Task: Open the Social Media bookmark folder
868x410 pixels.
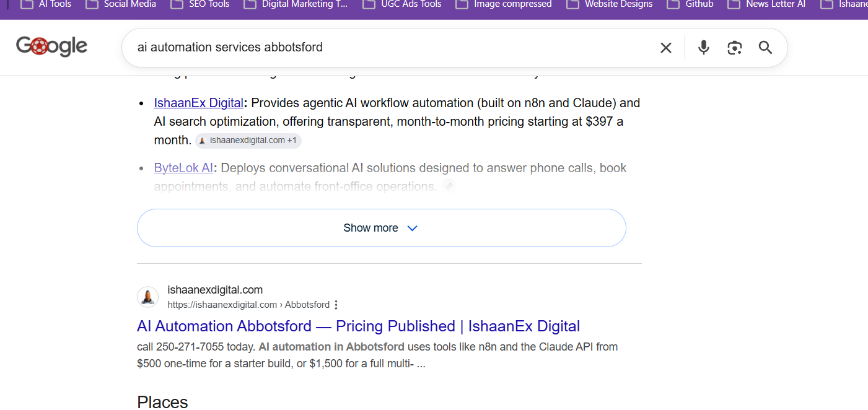Action: [121, 4]
